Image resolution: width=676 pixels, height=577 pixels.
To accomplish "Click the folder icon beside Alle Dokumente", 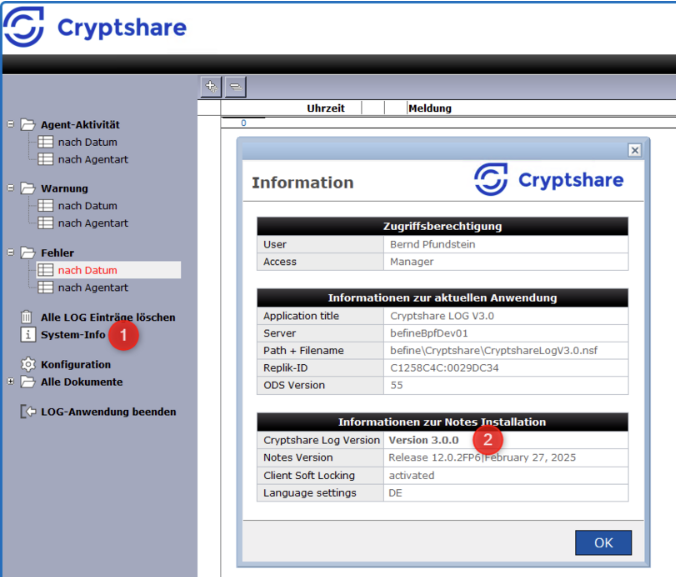I will pyautogui.click(x=28, y=382).
